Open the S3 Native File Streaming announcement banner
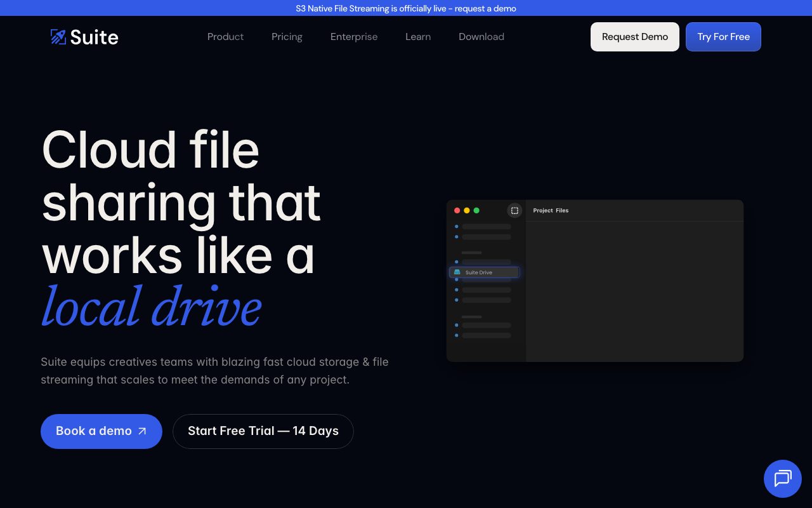This screenshot has width=812, height=508. 406,8
